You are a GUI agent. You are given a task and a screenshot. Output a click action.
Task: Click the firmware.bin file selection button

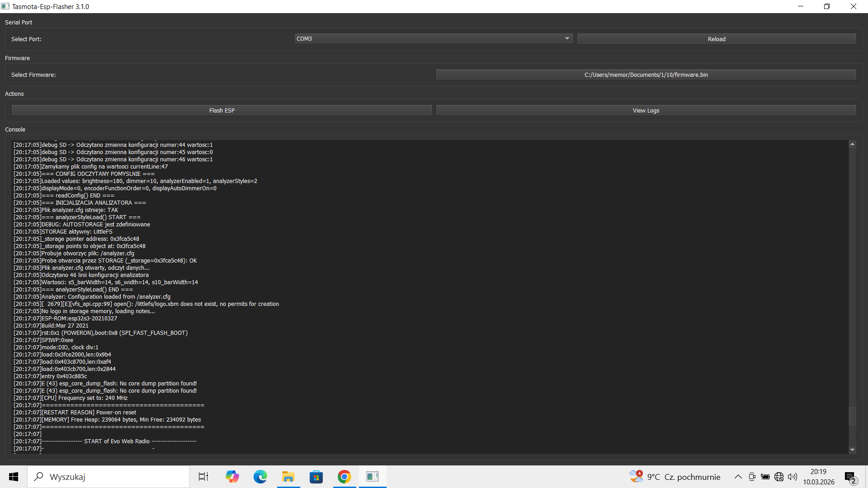pos(646,75)
